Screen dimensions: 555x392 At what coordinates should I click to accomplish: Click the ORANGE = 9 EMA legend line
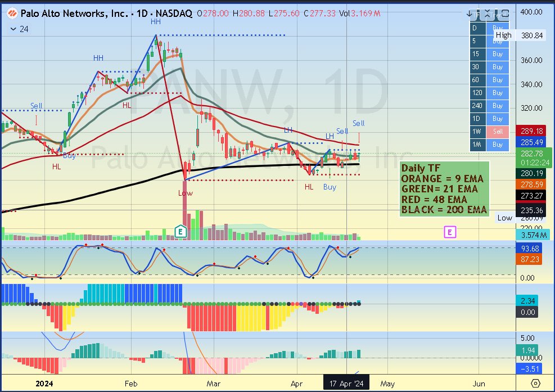pos(442,178)
